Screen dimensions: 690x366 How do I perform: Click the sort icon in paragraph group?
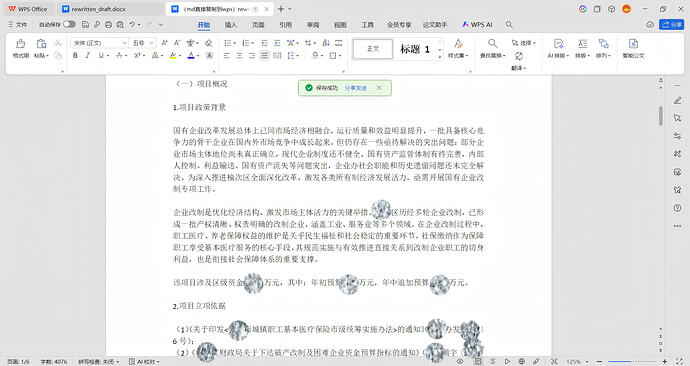tap(326, 43)
